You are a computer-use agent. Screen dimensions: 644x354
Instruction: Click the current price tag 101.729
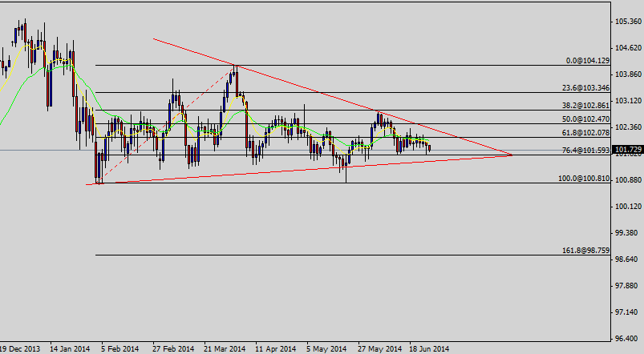click(627, 150)
